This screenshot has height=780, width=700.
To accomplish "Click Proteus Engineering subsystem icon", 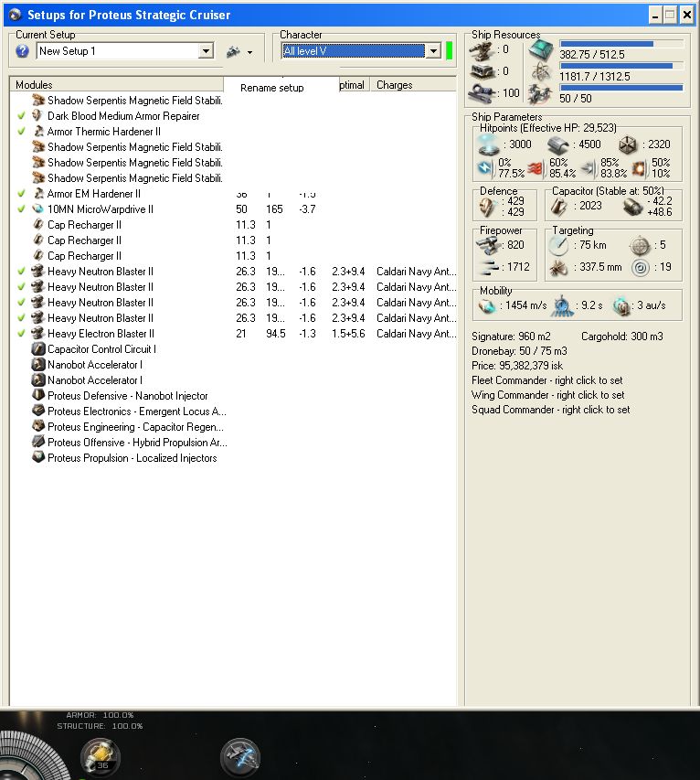I will (x=37, y=426).
